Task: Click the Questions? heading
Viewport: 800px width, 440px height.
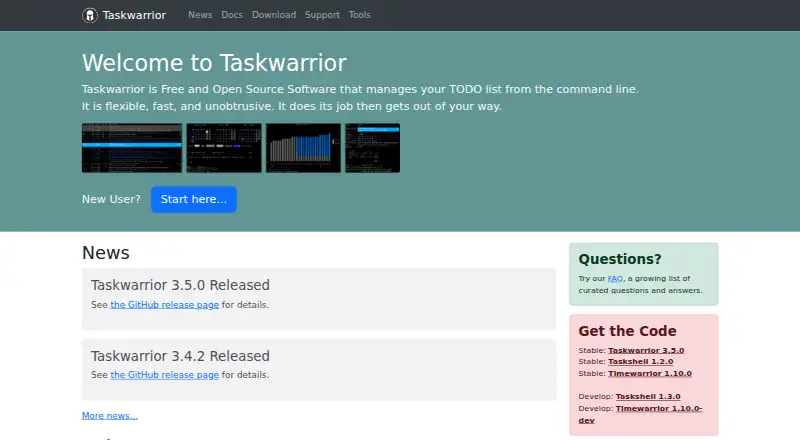Action: [620, 259]
